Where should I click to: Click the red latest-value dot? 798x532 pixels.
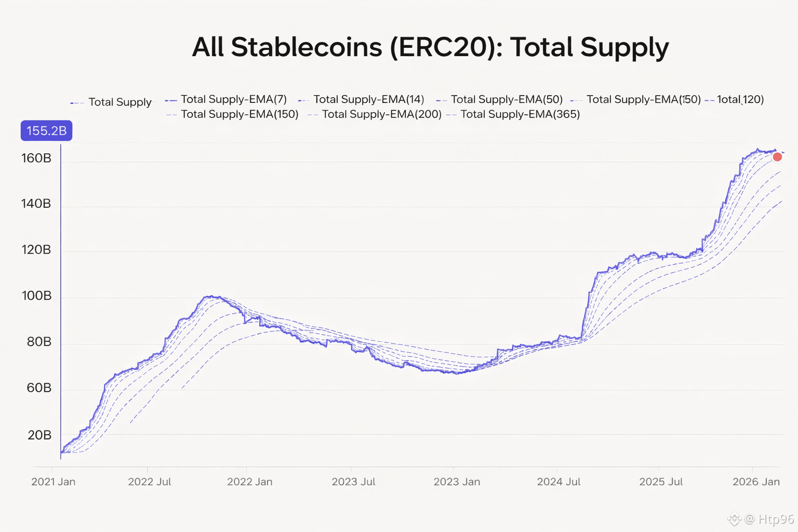[777, 157]
